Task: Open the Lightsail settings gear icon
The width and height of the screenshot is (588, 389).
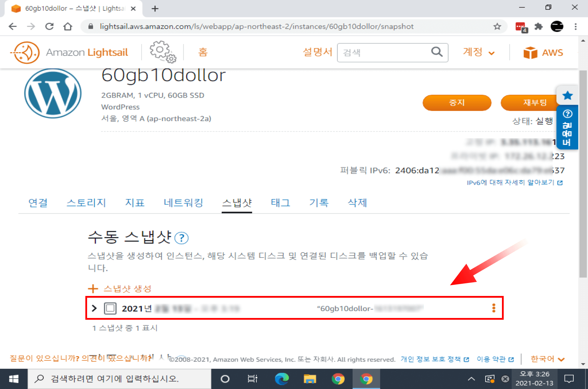Action: [x=163, y=52]
